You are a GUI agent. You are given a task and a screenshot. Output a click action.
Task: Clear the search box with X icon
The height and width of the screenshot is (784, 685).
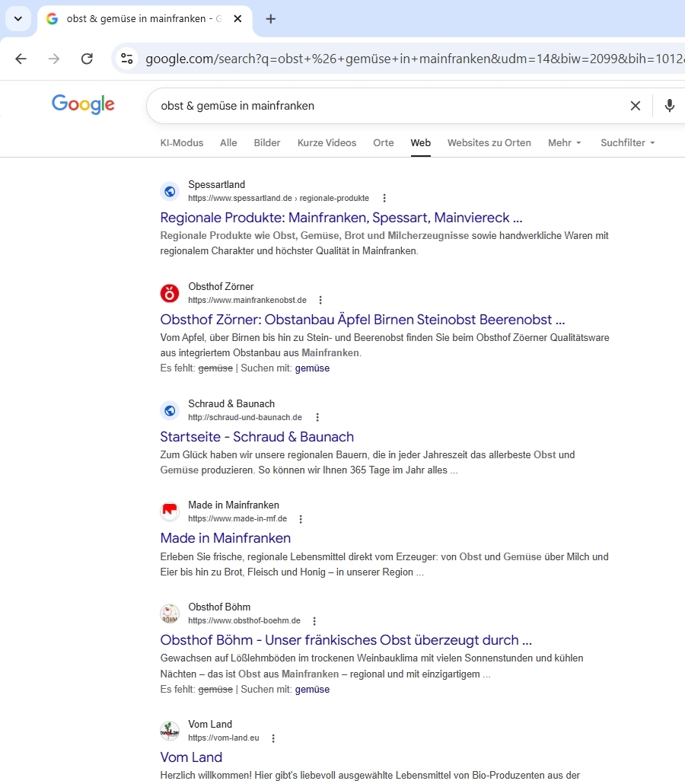[x=636, y=106]
